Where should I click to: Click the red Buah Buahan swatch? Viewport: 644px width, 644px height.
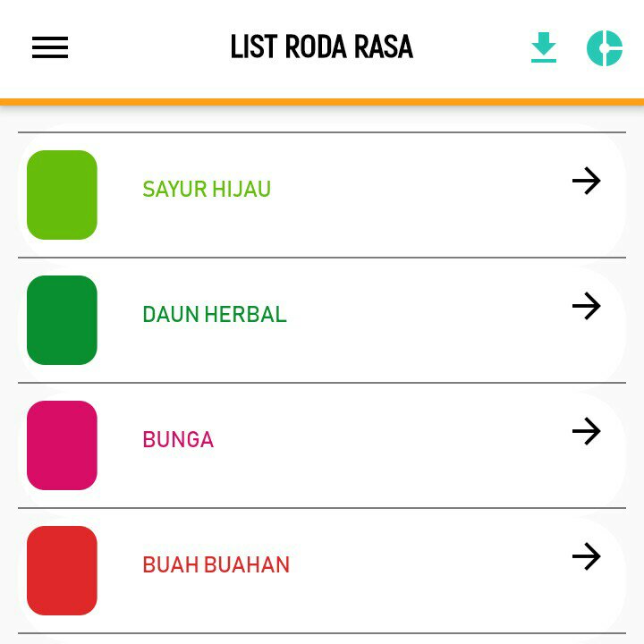(x=62, y=571)
